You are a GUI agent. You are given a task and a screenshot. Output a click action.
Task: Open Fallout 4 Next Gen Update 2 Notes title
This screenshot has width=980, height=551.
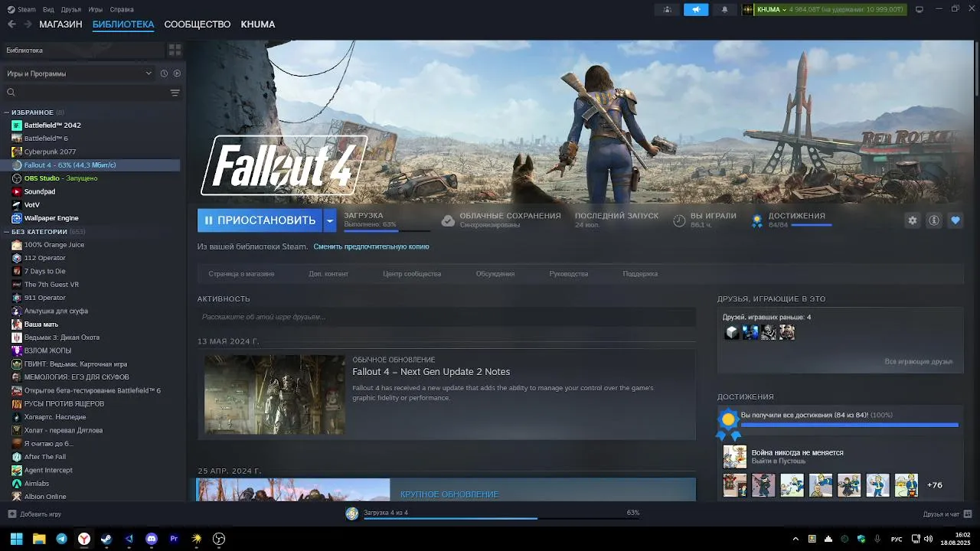(431, 372)
